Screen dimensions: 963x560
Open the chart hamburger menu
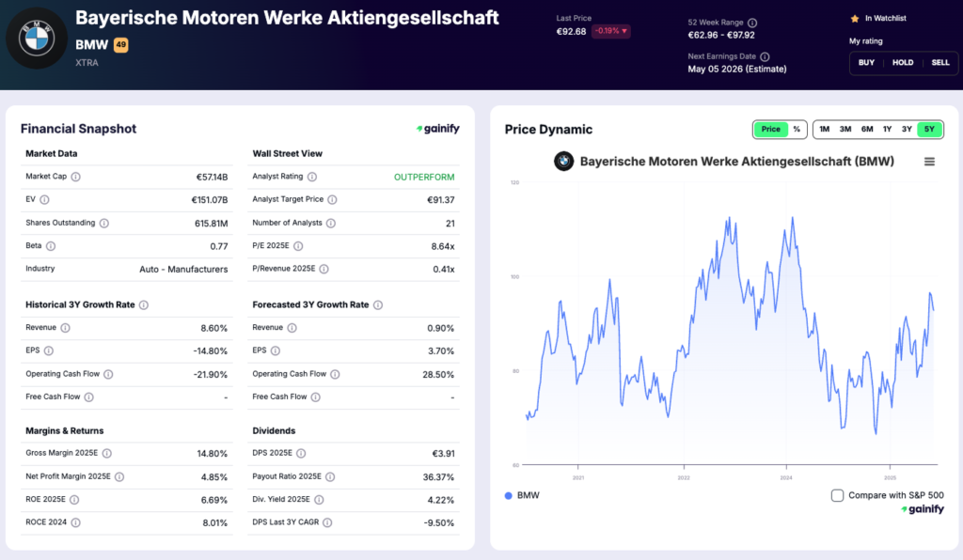(x=929, y=162)
